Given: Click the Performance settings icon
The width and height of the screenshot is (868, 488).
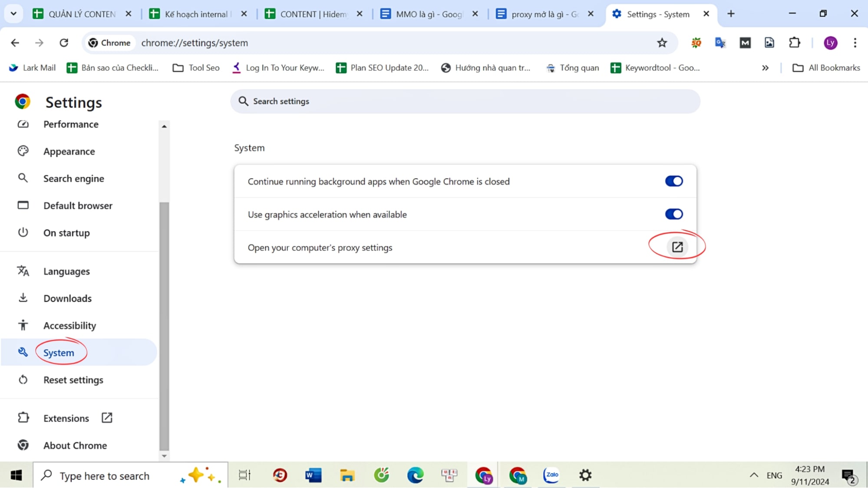Looking at the screenshot, I should 23,124.
